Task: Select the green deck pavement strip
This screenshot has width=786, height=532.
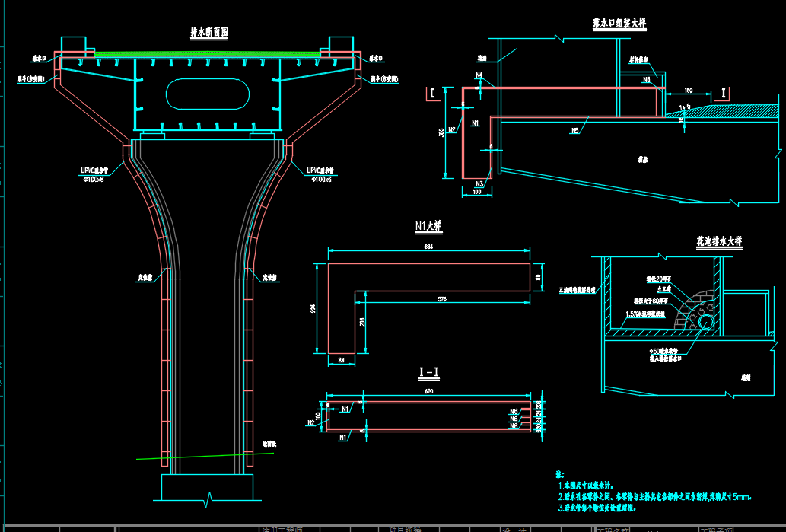Action: coord(205,53)
